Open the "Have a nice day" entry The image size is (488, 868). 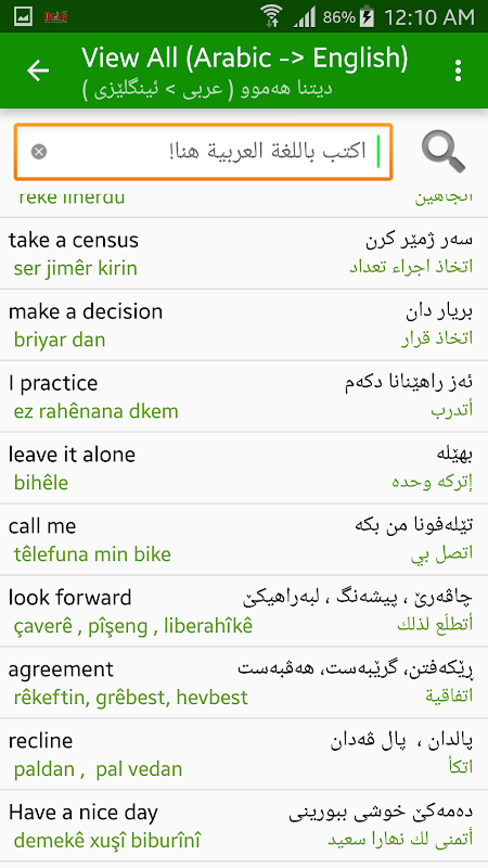[x=244, y=826]
